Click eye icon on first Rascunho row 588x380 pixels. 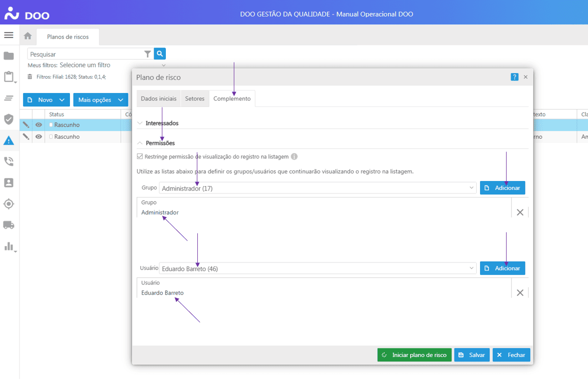[x=38, y=125]
